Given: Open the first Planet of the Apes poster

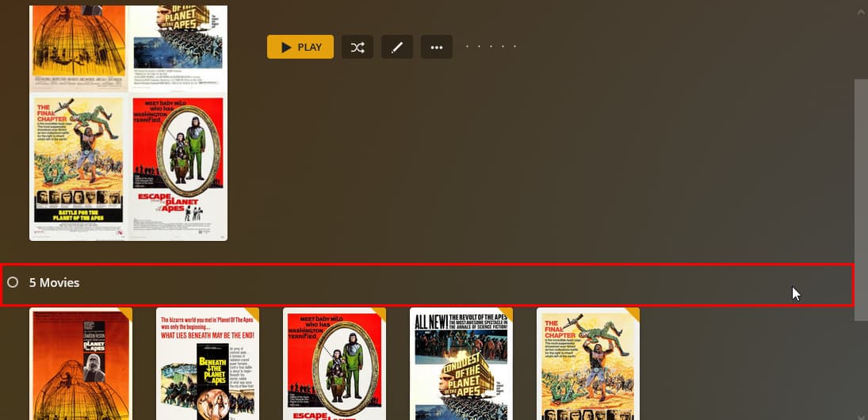Looking at the screenshot, I should (x=81, y=364).
